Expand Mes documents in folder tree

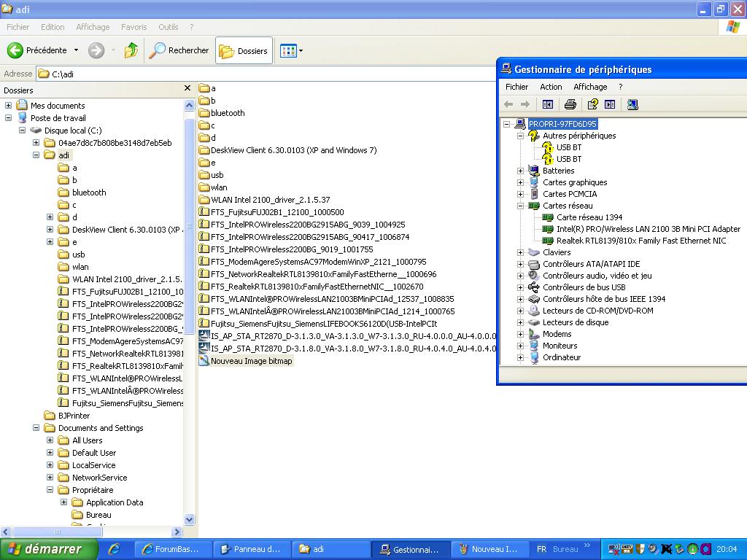tap(8, 105)
